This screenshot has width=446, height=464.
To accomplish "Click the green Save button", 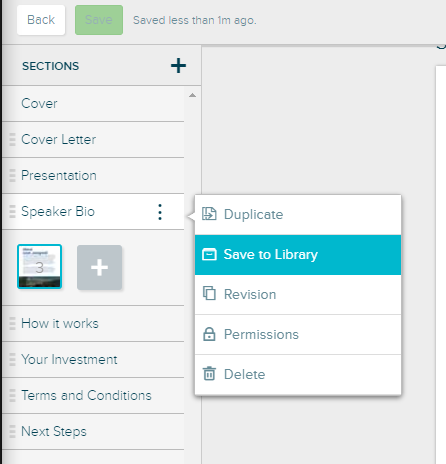I will pyautogui.click(x=99, y=20).
